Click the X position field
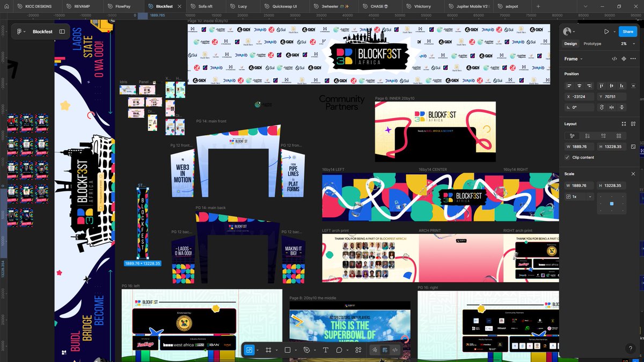Screen dimensions: 644x362 (x=579, y=97)
